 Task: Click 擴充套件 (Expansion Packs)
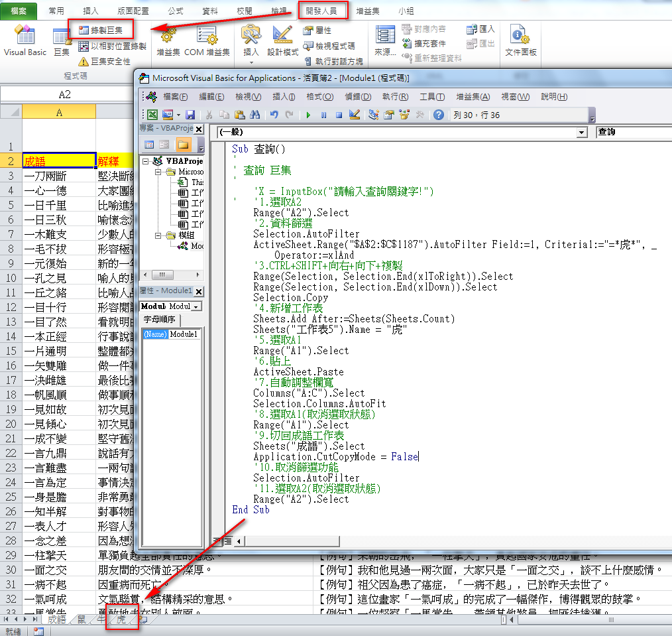(424, 43)
